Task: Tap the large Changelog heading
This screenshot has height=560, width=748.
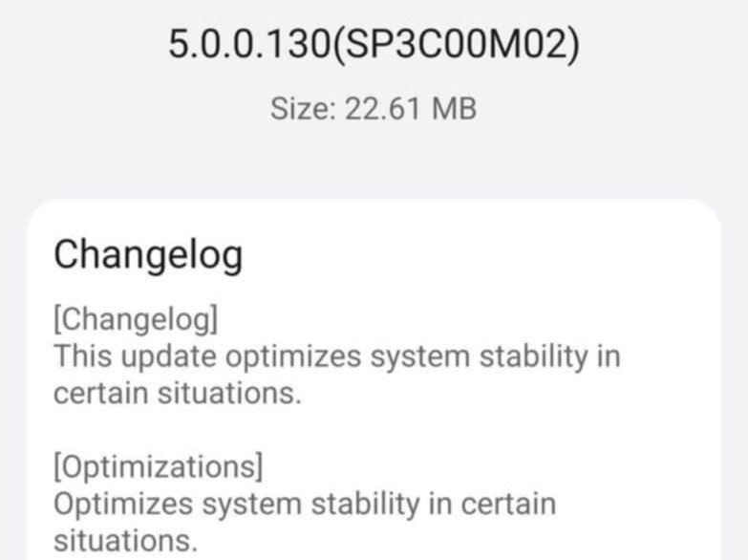Action: tap(148, 255)
